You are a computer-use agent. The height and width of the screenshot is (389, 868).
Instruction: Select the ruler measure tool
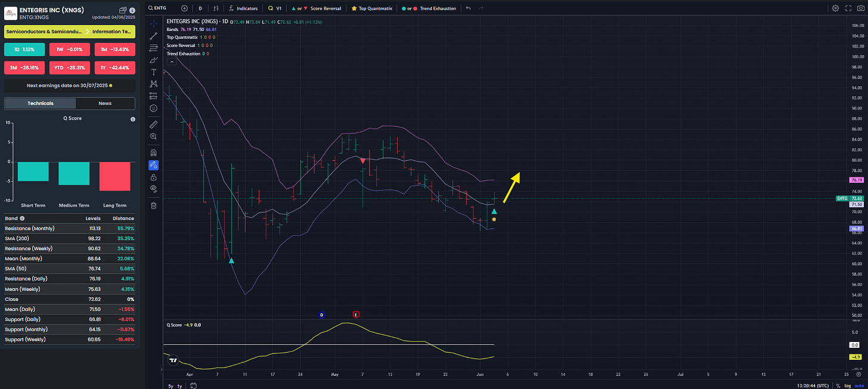point(154,125)
